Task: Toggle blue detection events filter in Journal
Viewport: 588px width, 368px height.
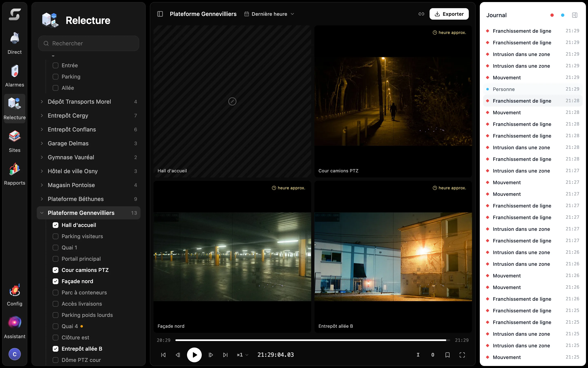Action: point(562,15)
